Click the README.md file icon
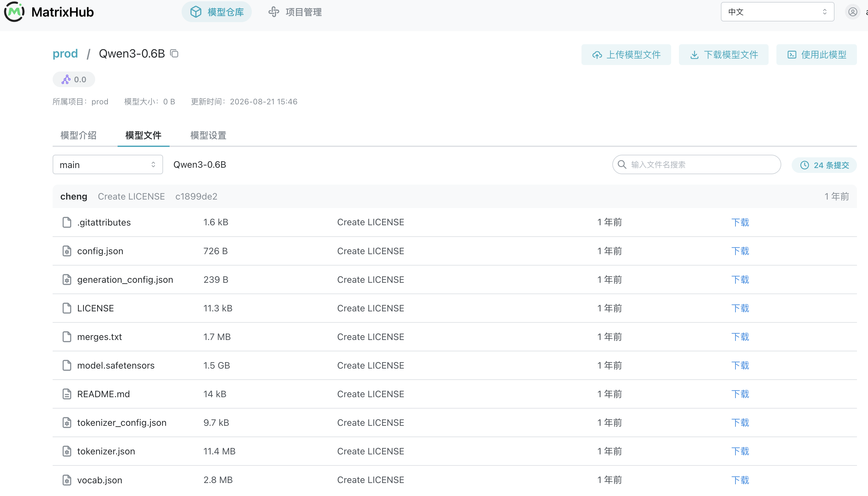This screenshot has width=868, height=496. pyautogui.click(x=67, y=394)
